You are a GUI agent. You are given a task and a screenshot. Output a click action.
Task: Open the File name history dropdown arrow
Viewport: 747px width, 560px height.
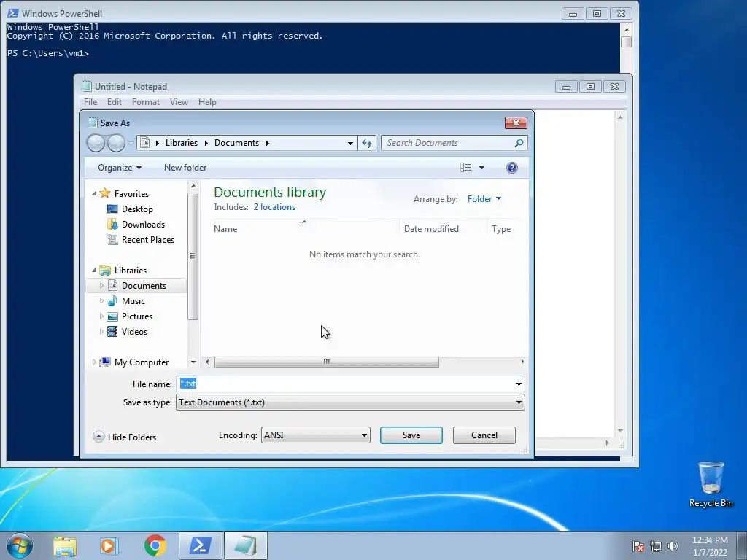[519, 384]
